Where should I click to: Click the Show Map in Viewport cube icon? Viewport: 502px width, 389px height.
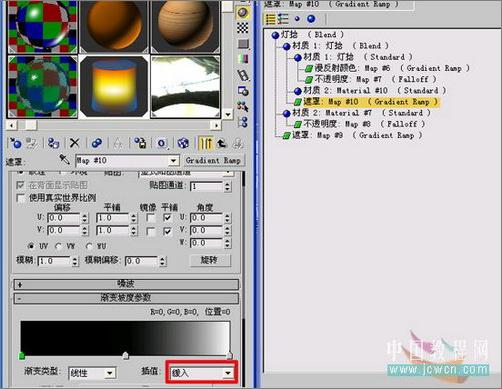[183, 143]
